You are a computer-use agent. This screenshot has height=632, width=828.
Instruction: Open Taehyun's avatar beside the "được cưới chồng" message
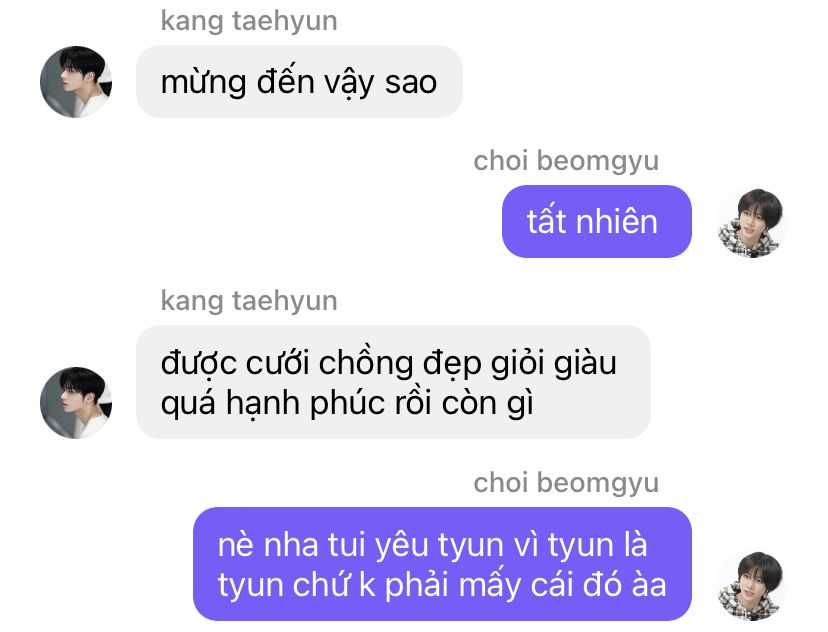click(76, 402)
